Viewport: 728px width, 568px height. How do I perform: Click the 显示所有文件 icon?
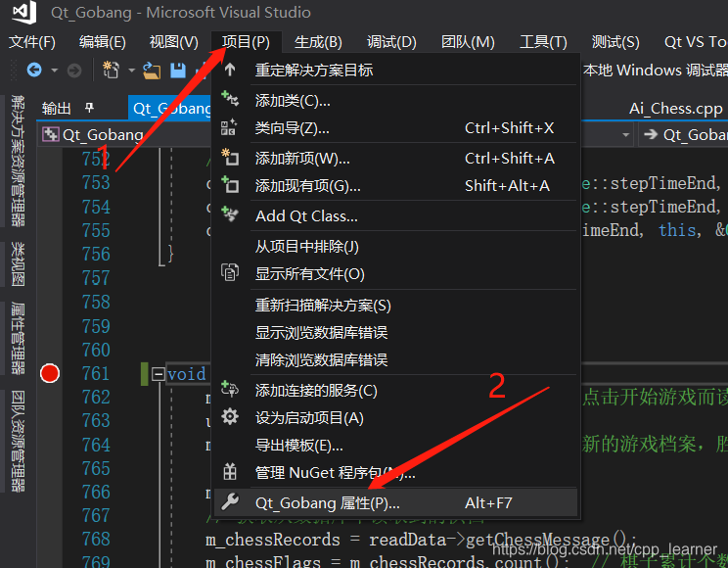[230, 272]
